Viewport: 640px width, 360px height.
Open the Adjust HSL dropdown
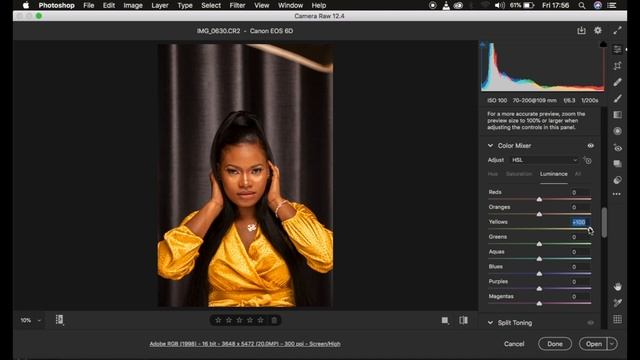coord(544,160)
